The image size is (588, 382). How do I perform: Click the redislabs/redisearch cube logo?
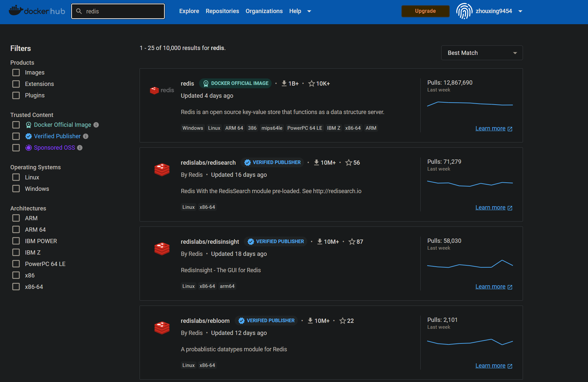pyautogui.click(x=162, y=170)
